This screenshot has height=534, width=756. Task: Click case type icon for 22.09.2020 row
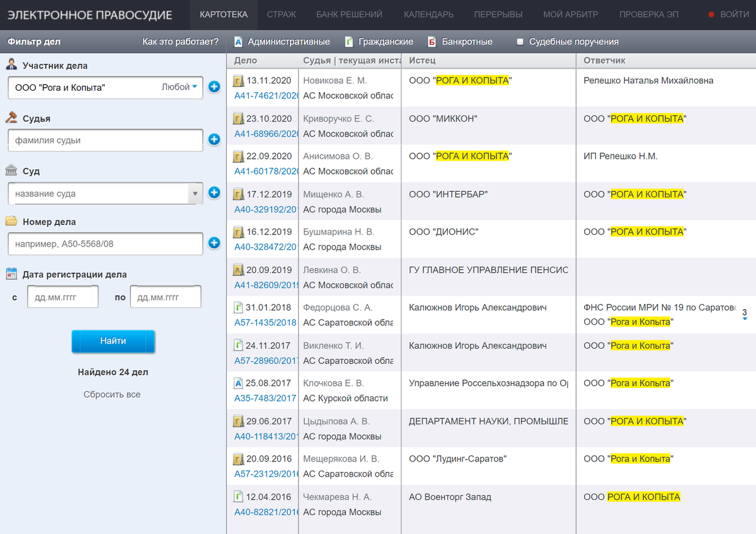point(239,156)
